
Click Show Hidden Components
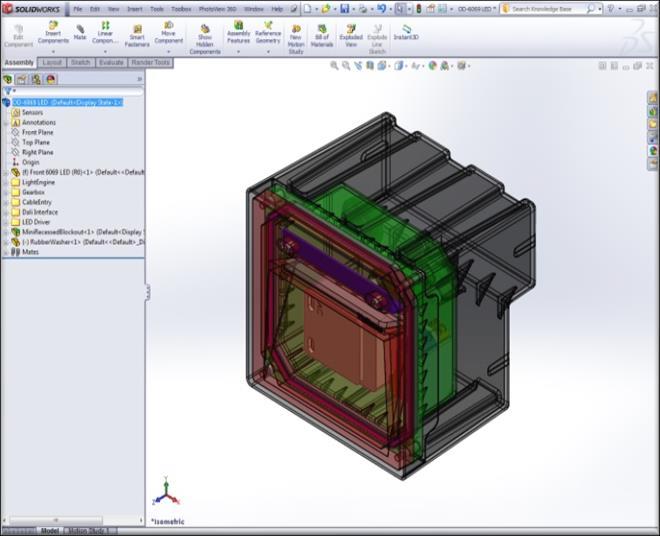tap(205, 39)
